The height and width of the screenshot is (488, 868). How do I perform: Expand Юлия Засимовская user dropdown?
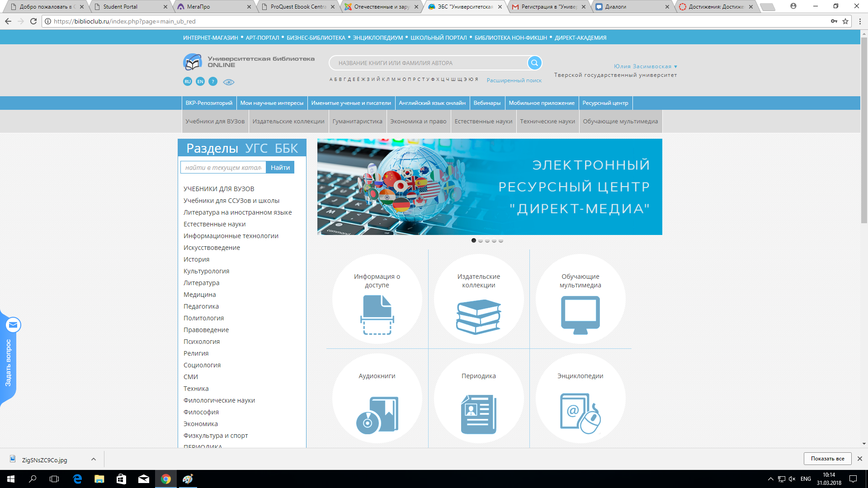(645, 66)
